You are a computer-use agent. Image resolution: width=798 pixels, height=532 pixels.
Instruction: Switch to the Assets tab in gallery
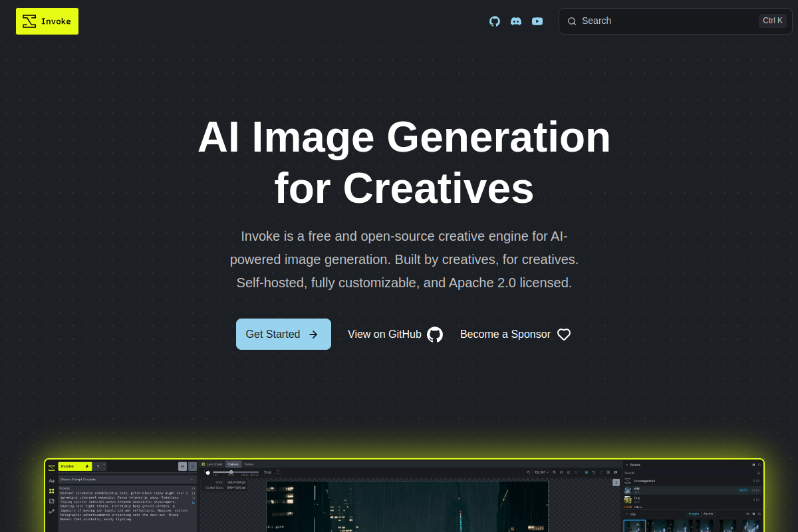[708, 513]
